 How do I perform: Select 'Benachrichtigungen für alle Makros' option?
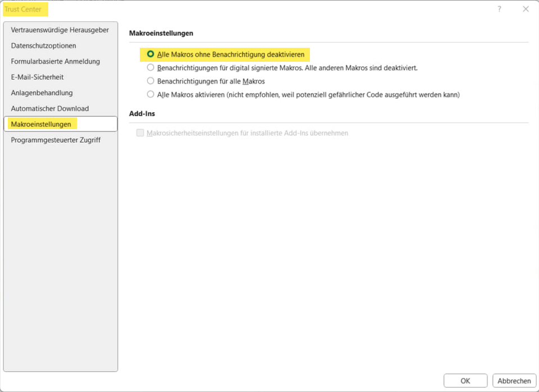[x=150, y=81]
